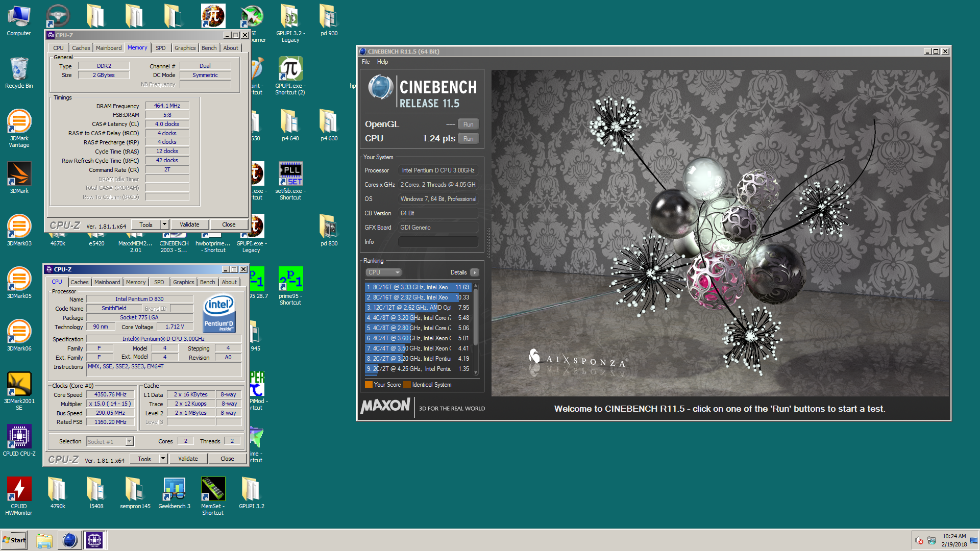Click the volume tray icon
This screenshot has width=980, height=551.
pos(919,541)
